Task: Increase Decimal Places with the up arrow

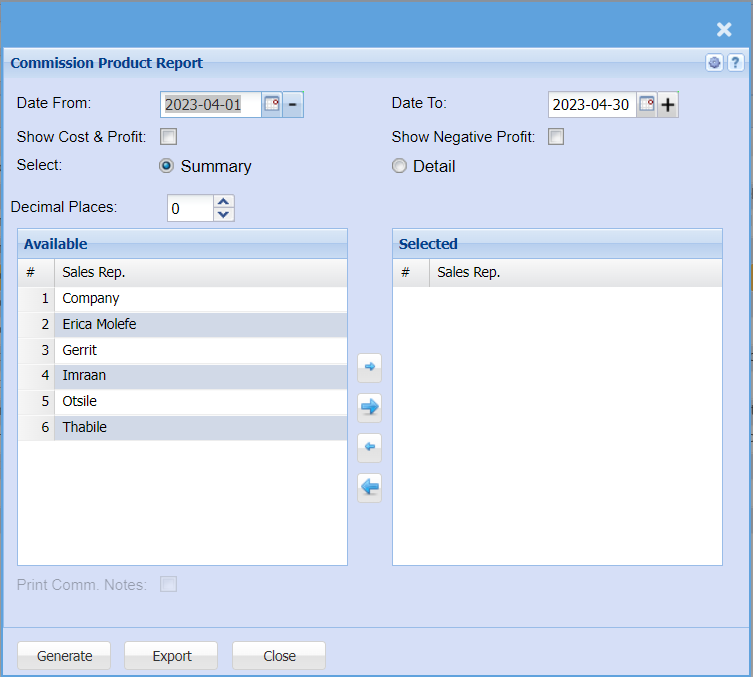Action: tap(224, 202)
